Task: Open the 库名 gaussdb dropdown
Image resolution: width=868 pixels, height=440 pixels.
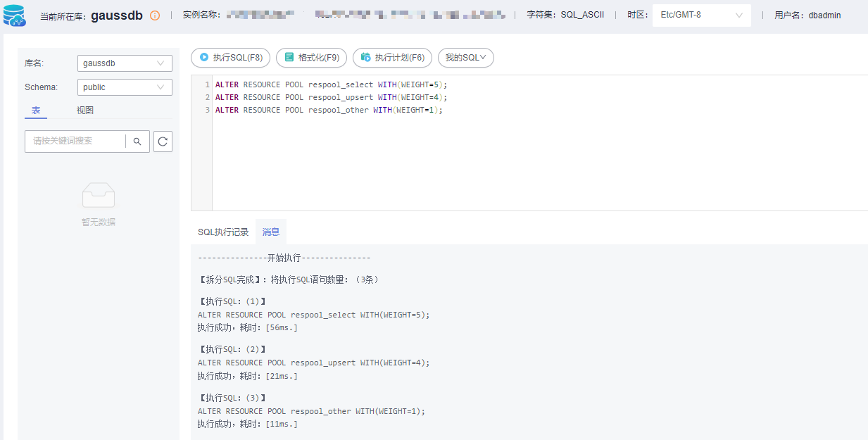Action: pos(125,63)
